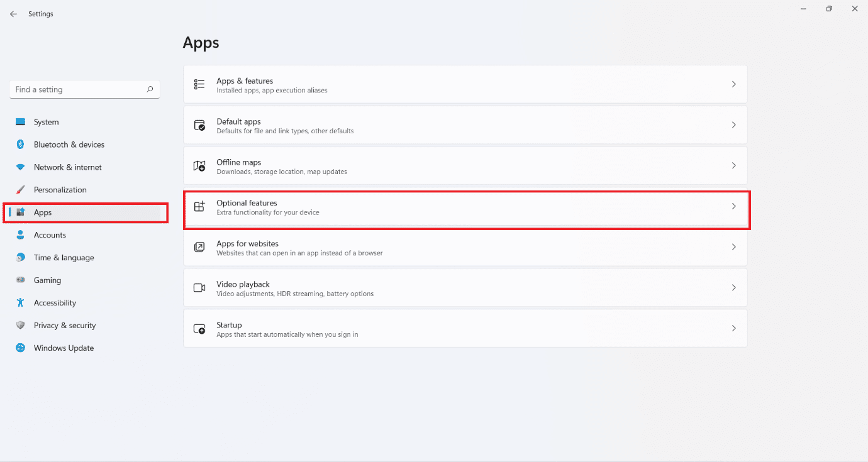Click the Gaming controller icon
Image resolution: width=868 pixels, height=462 pixels.
click(x=20, y=280)
